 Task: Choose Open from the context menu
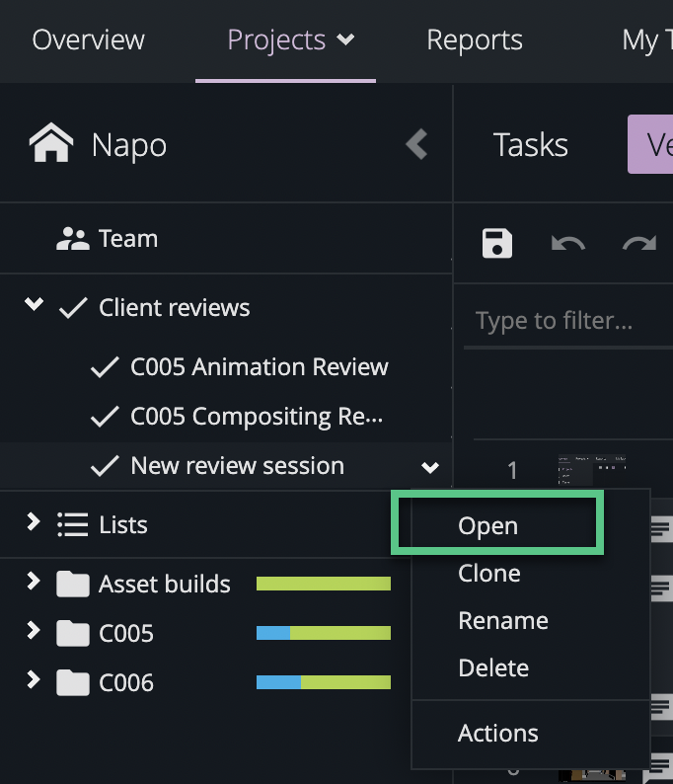coord(488,526)
